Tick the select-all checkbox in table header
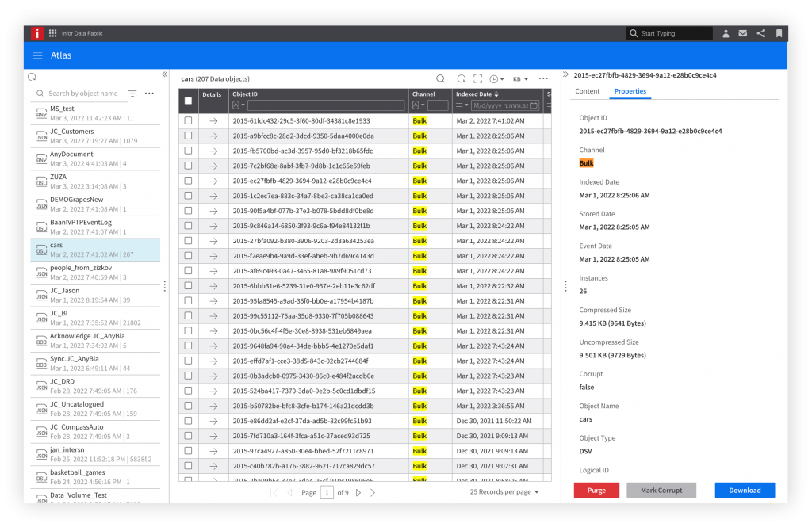 tap(188, 101)
